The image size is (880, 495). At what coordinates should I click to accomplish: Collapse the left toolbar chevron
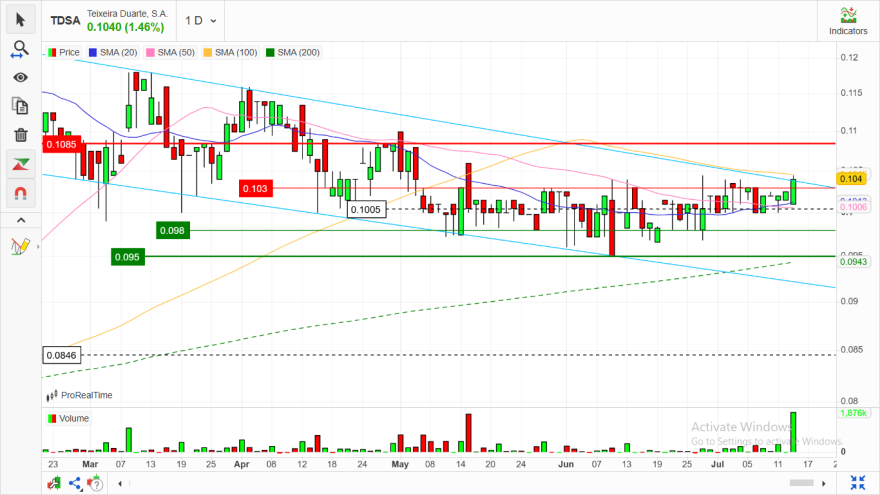pos(21,221)
